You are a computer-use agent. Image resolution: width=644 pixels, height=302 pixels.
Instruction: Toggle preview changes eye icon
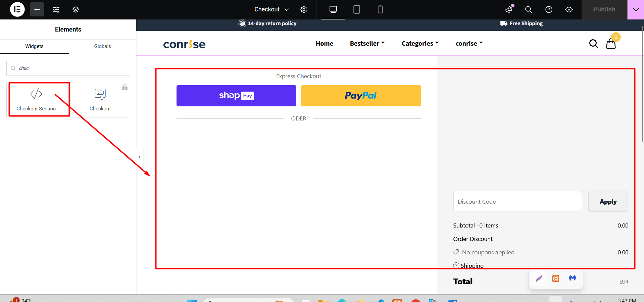tap(569, 9)
